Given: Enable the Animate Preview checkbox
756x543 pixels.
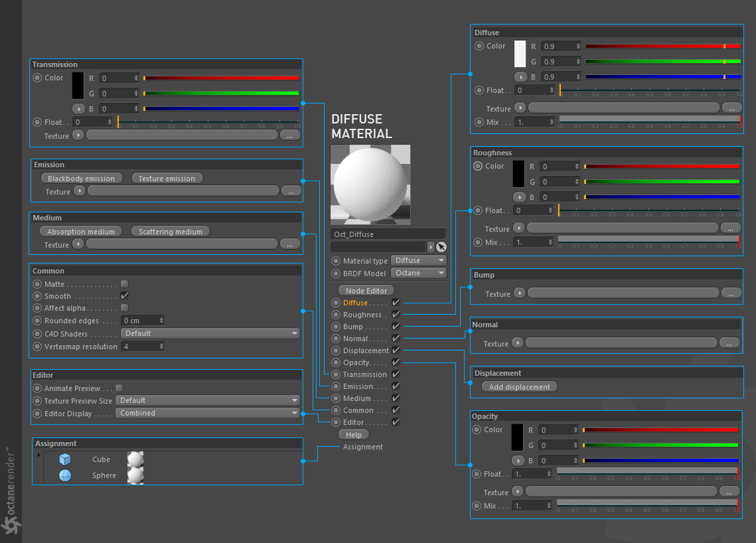Looking at the screenshot, I should click(x=119, y=388).
